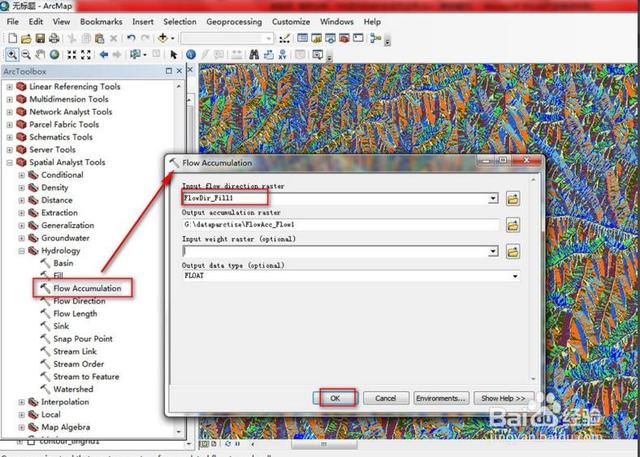Screen dimensions: 640x457
Task: Select the Zoom Out tool
Action: click(x=26, y=54)
